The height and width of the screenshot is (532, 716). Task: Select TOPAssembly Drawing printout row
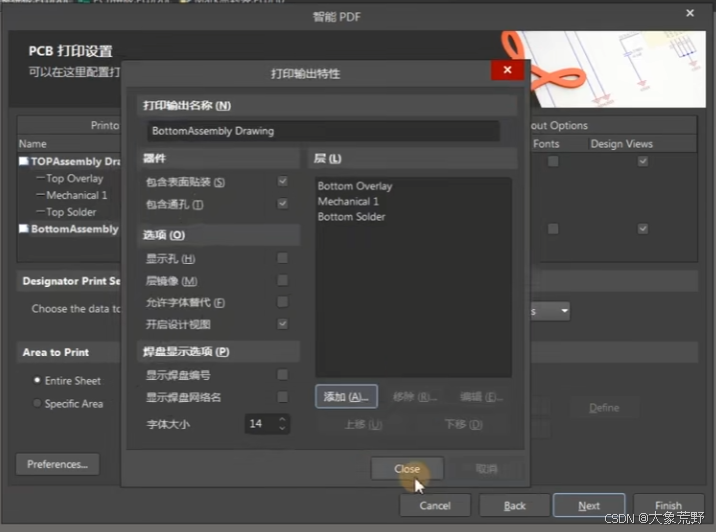point(75,161)
